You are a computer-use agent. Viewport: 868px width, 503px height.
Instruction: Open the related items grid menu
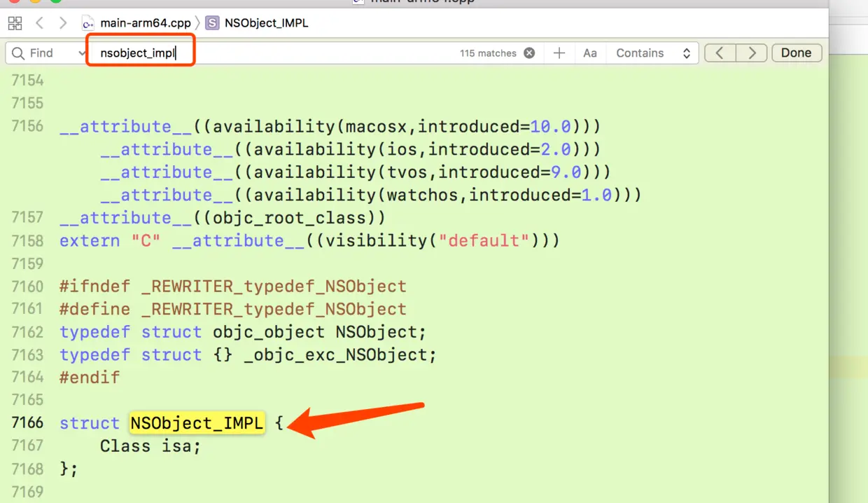click(15, 23)
